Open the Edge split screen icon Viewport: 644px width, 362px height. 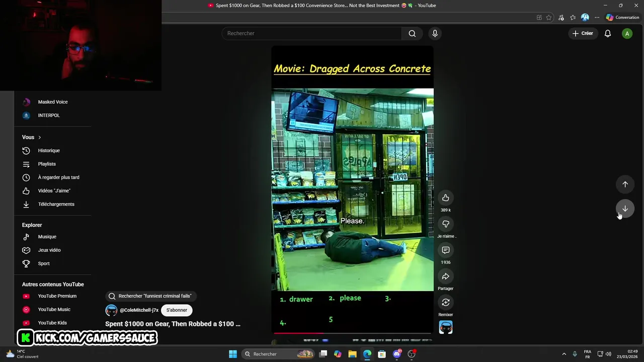tap(539, 18)
